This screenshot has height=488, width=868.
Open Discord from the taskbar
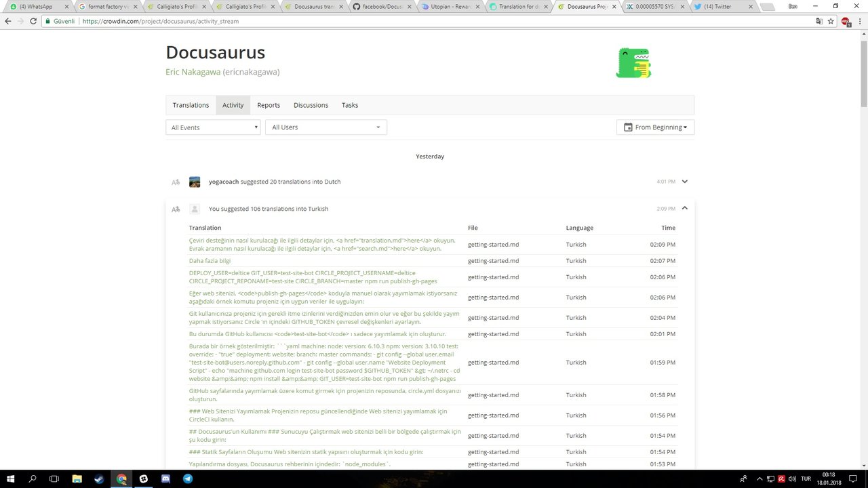point(166,479)
